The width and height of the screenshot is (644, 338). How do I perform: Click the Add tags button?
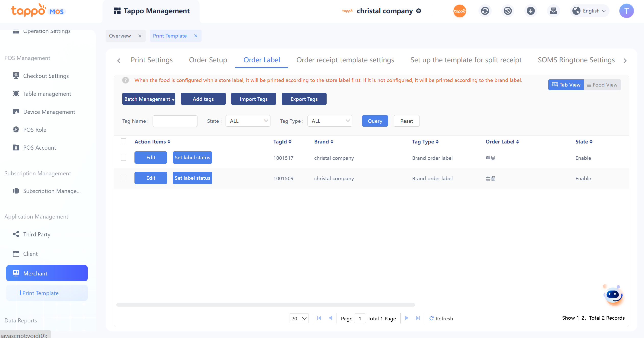coord(203,99)
